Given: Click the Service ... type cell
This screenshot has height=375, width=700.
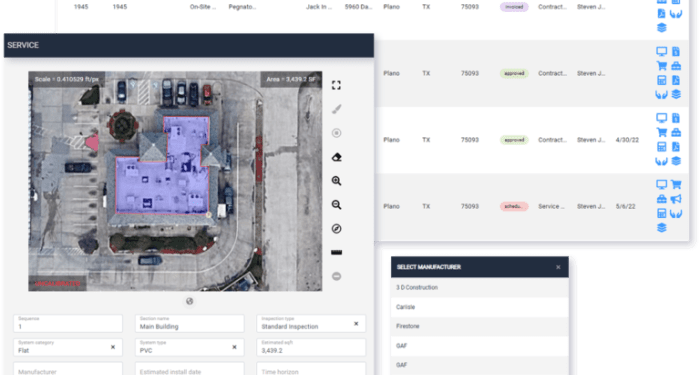Looking at the screenshot, I should point(551,206).
